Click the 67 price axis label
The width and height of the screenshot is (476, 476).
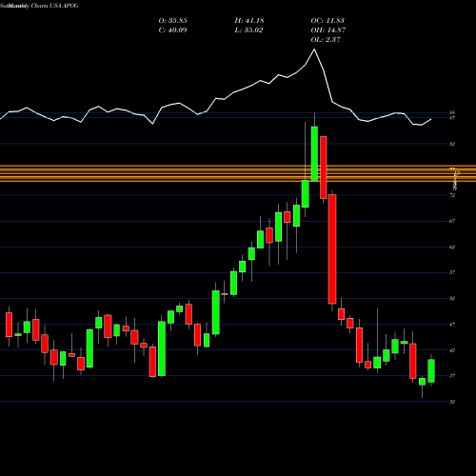[452, 221]
